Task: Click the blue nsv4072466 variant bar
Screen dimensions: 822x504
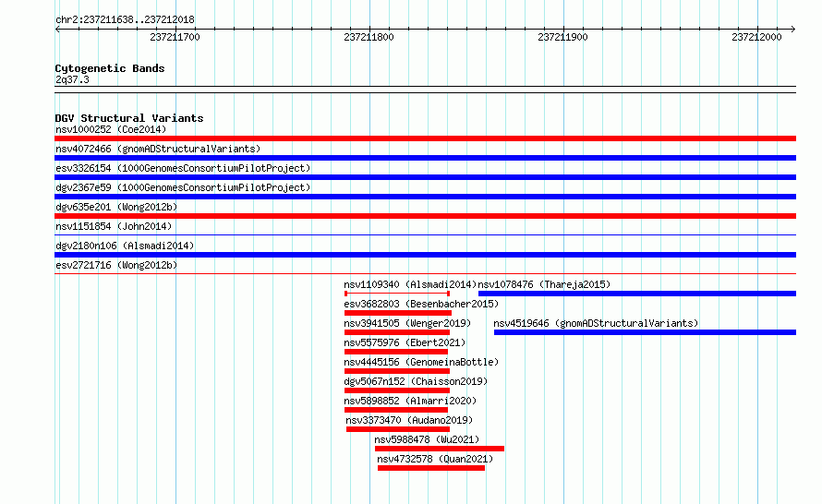Action: (x=425, y=158)
